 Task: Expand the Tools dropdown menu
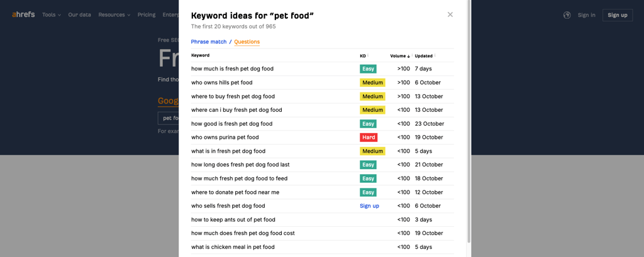coord(52,15)
